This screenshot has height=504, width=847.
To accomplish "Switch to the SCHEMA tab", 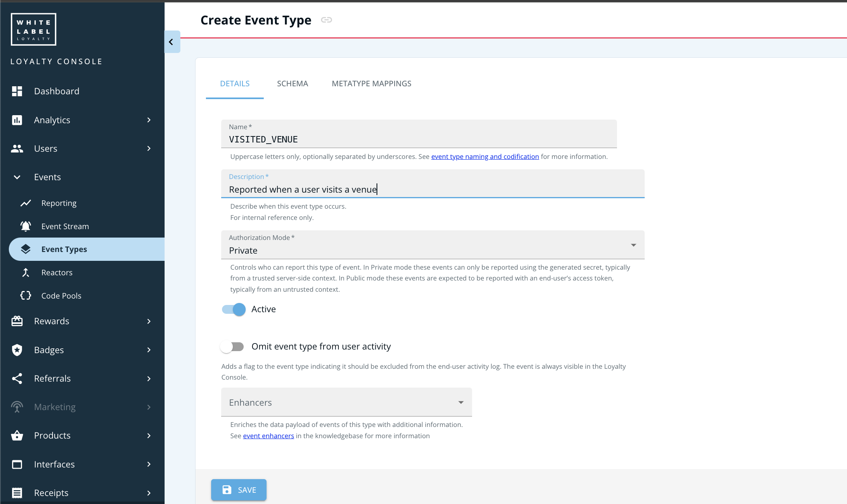I will point(292,83).
